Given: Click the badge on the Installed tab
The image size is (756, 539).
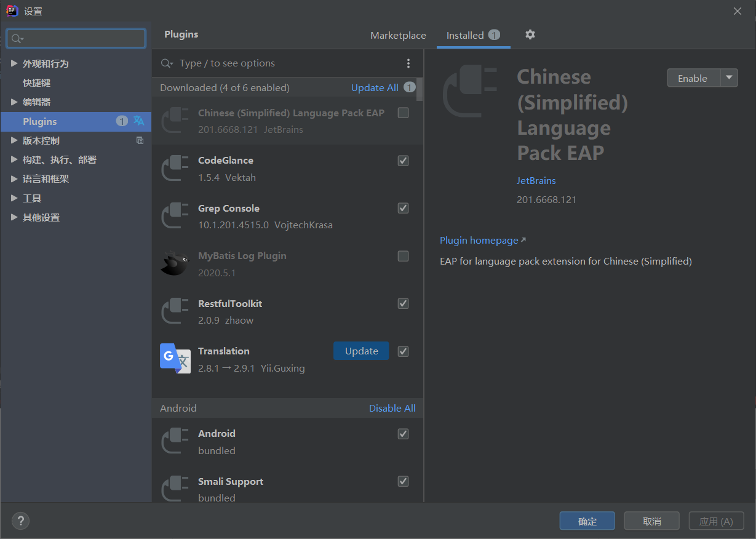Looking at the screenshot, I should [x=494, y=35].
